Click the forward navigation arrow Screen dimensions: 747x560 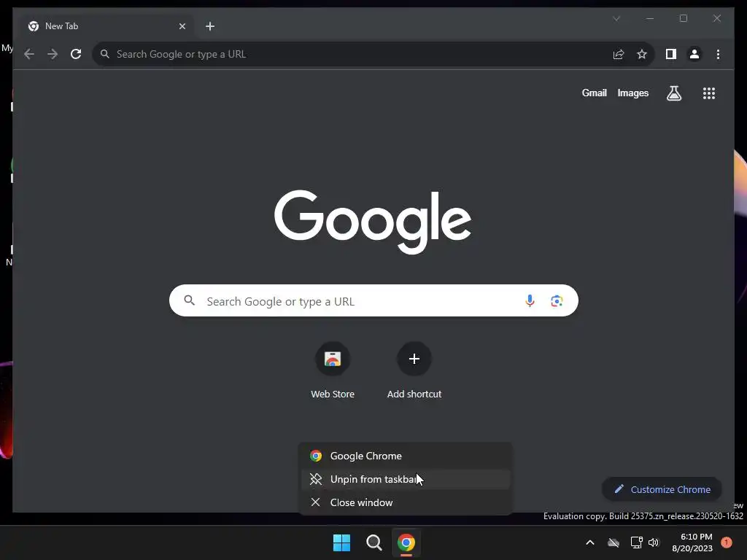click(53, 54)
